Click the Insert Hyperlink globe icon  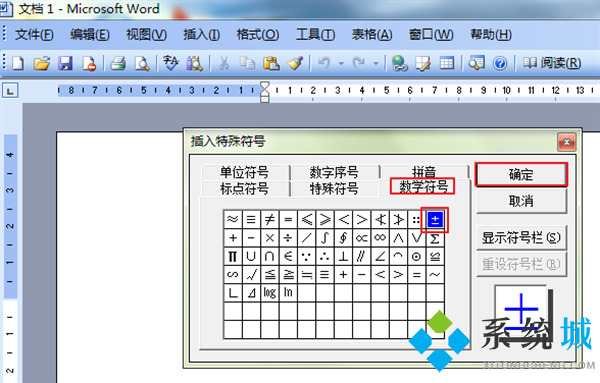tap(400, 63)
